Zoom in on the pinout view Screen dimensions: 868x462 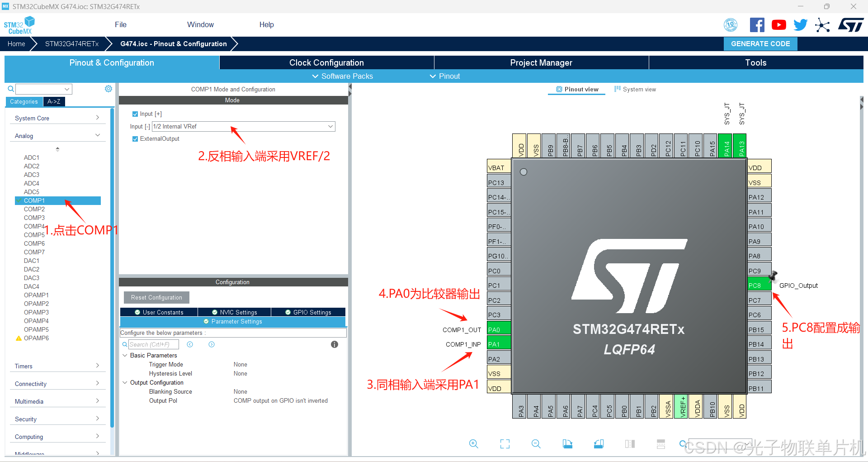[x=473, y=444]
